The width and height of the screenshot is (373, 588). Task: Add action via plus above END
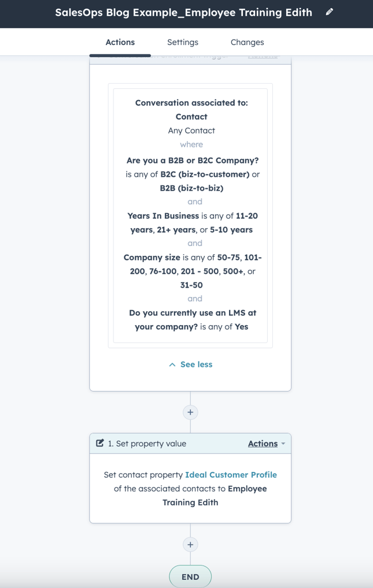190,545
